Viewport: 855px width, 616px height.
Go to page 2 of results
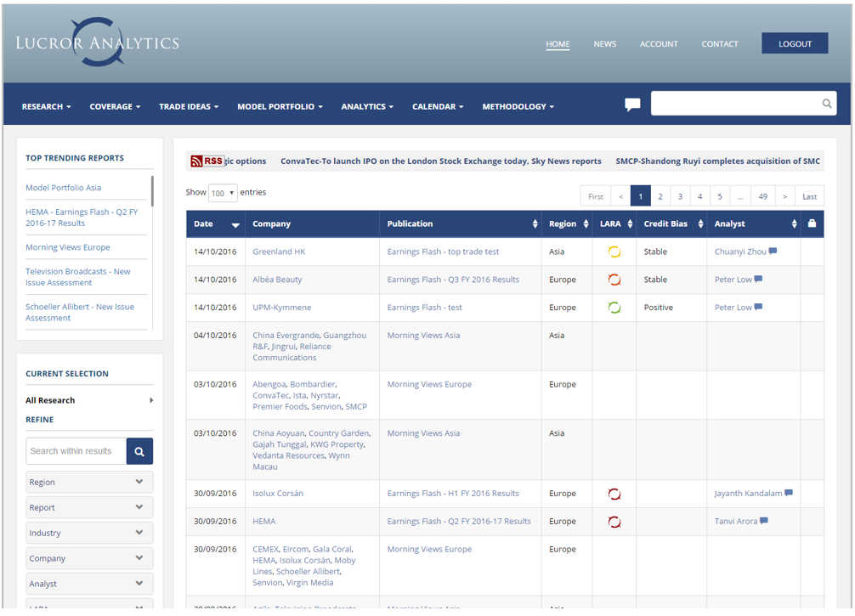tap(660, 196)
